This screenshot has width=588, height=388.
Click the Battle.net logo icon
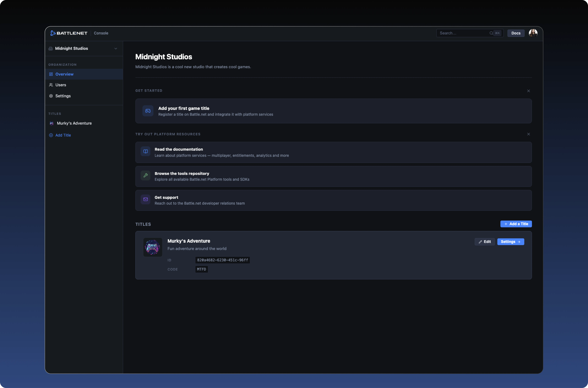click(x=53, y=33)
